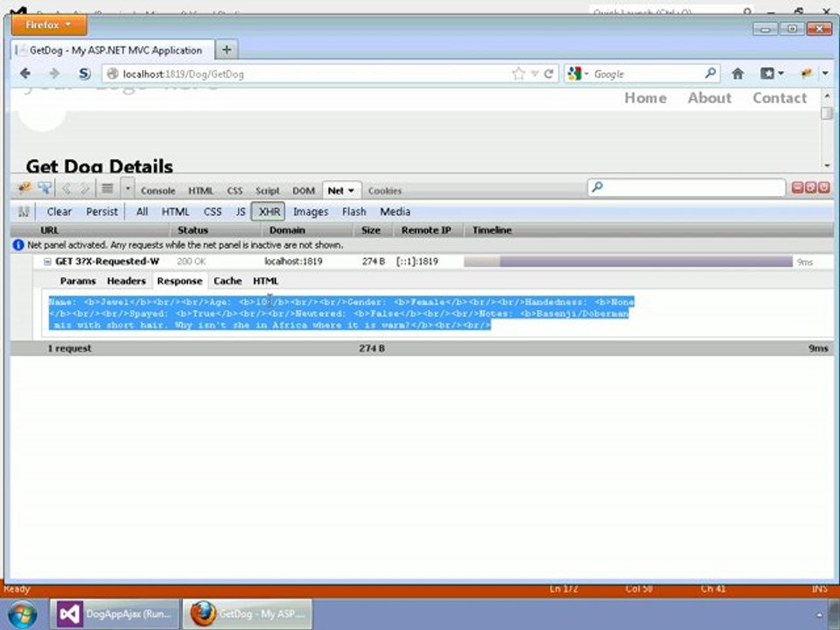The width and height of the screenshot is (840, 630).
Task: Click the Net panel break-on-XHR icon
Action: [24, 212]
